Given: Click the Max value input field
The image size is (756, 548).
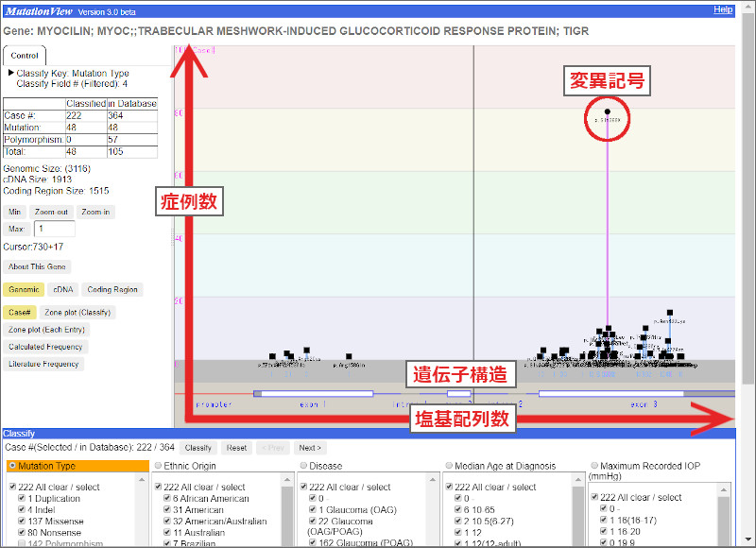Looking at the screenshot, I should coord(54,230).
